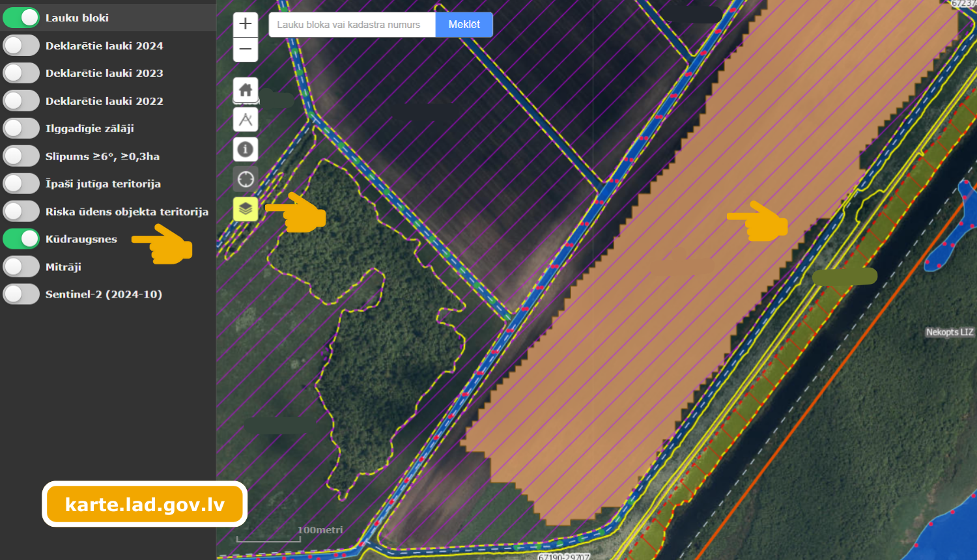Enable Riska ūdens objekta teritorija layer

[x=21, y=212]
